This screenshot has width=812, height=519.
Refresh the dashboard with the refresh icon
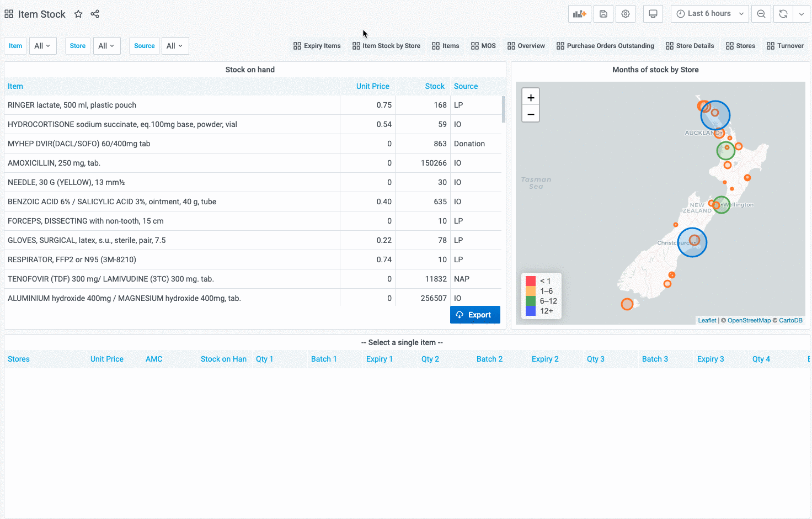click(783, 14)
